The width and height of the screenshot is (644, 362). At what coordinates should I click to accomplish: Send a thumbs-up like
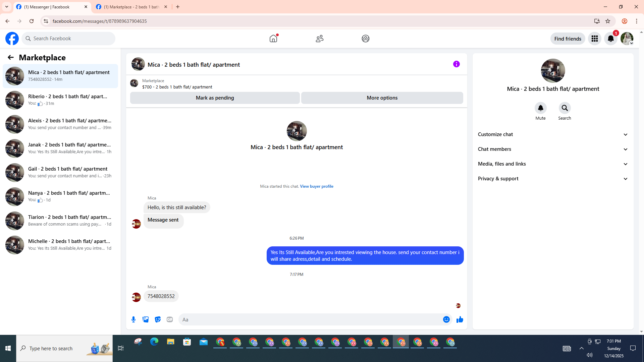[460, 319]
